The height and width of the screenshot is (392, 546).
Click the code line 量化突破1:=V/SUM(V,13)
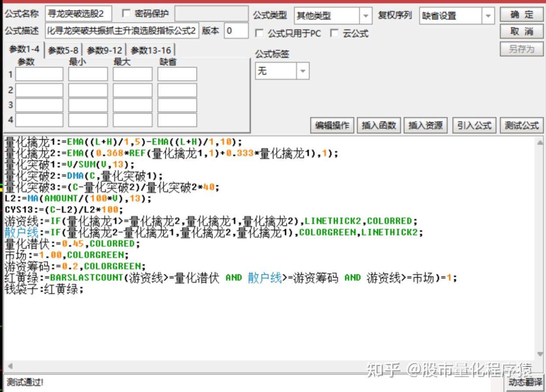coord(70,165)
